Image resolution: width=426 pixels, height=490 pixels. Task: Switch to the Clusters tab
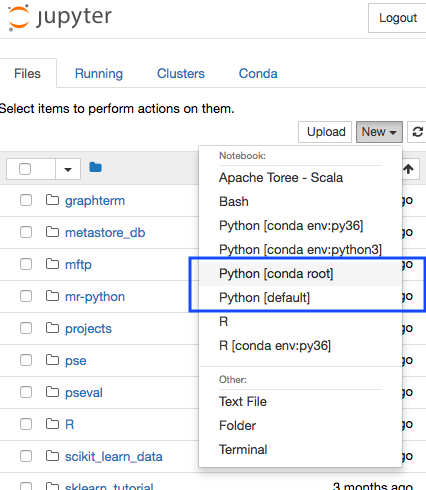click(181, 74)
